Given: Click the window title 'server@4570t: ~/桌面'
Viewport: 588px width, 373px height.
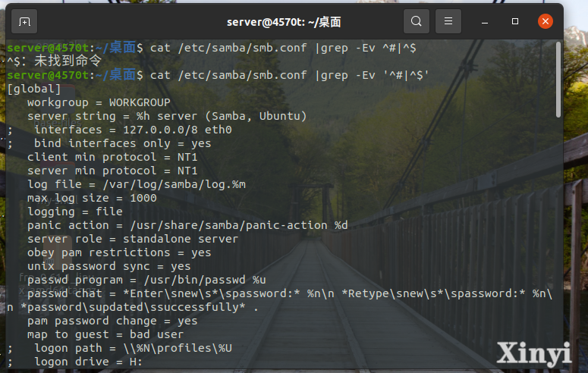Looking at the screenshot, I should pyautogui.click(x=284, y=22).
